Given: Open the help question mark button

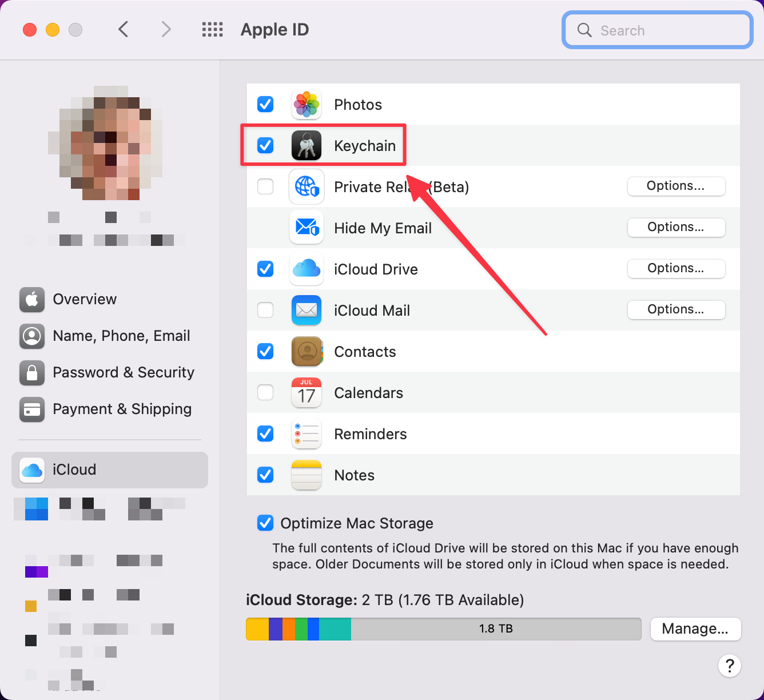Looking at the screenshot, I should coord(730,666).
